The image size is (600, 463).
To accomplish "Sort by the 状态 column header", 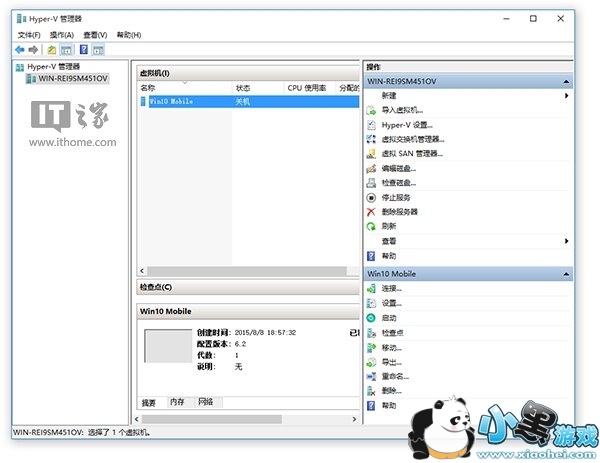I will pos(258,88).
